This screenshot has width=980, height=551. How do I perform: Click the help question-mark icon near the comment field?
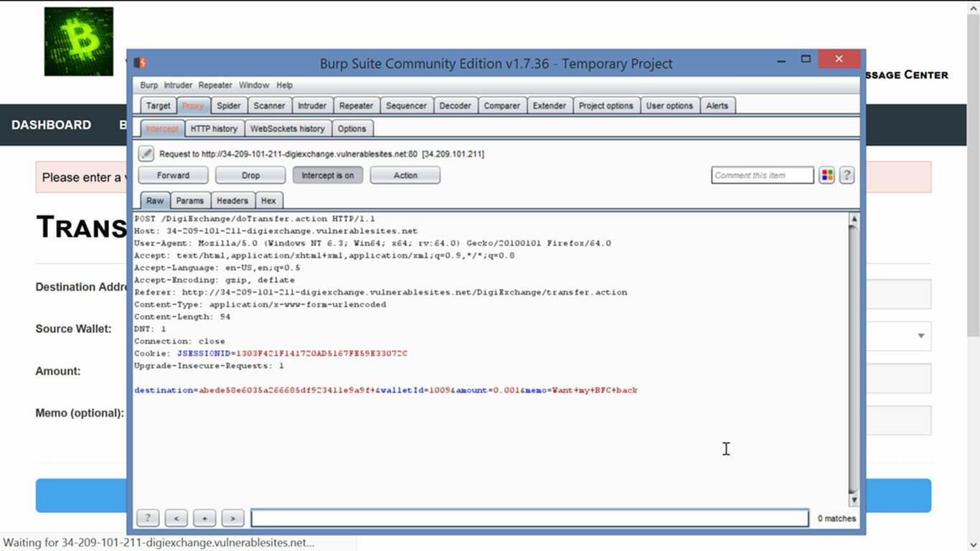point(847,175)
